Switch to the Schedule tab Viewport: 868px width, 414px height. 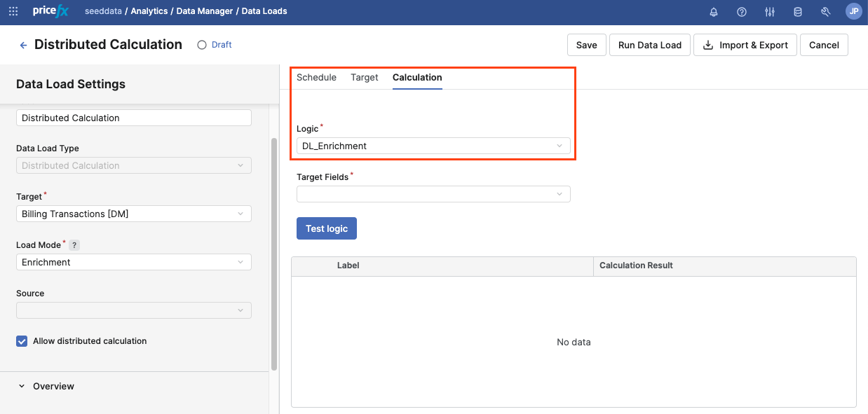(316, 77)
